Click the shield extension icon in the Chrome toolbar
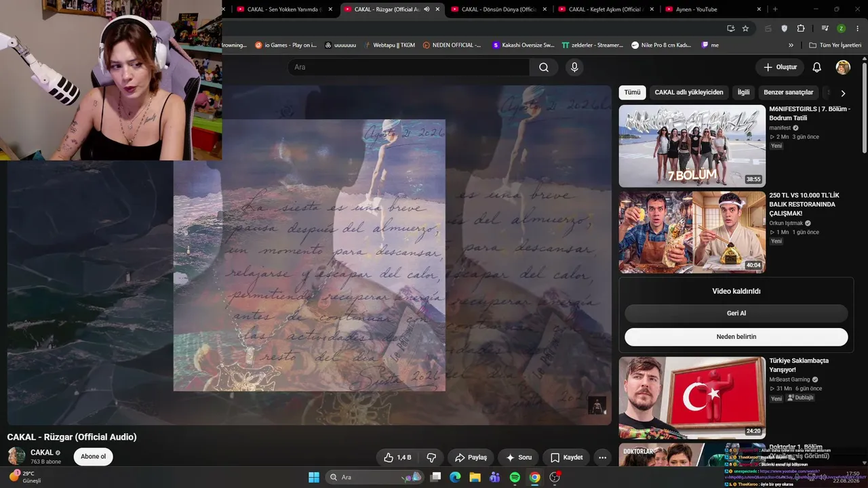Screen dimensions: 868x488 click(785, 28)
